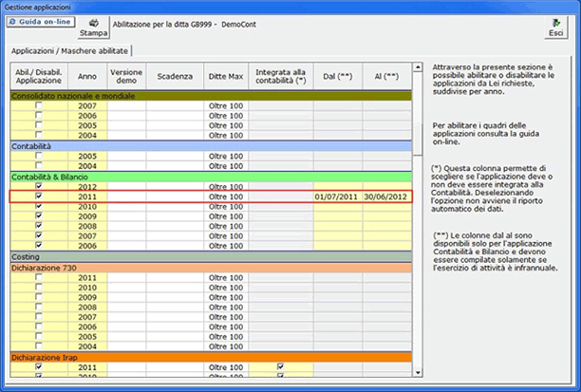This screenshot has height=392, width=581.
Task: Select the Dichiarazione 730 group header
Action: [x=211, y=268]
